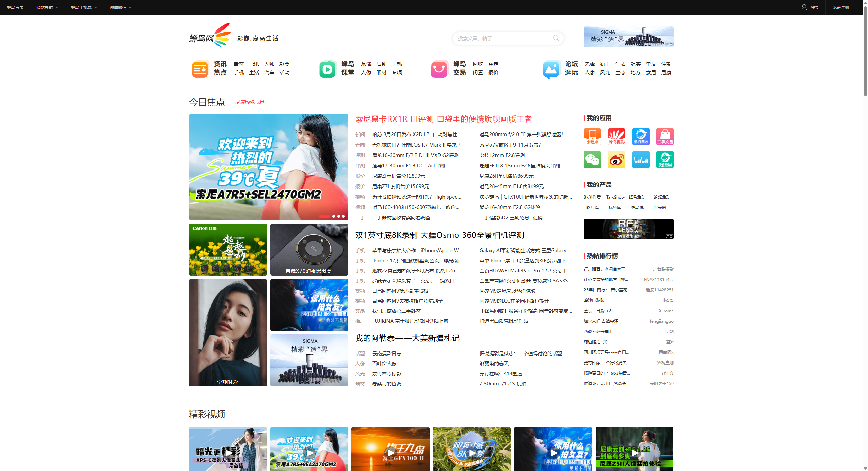This screenshot has width=868, height=471.
Task: Open article 二手器材回收有奖问卷调查
Action: pos(401,218)
